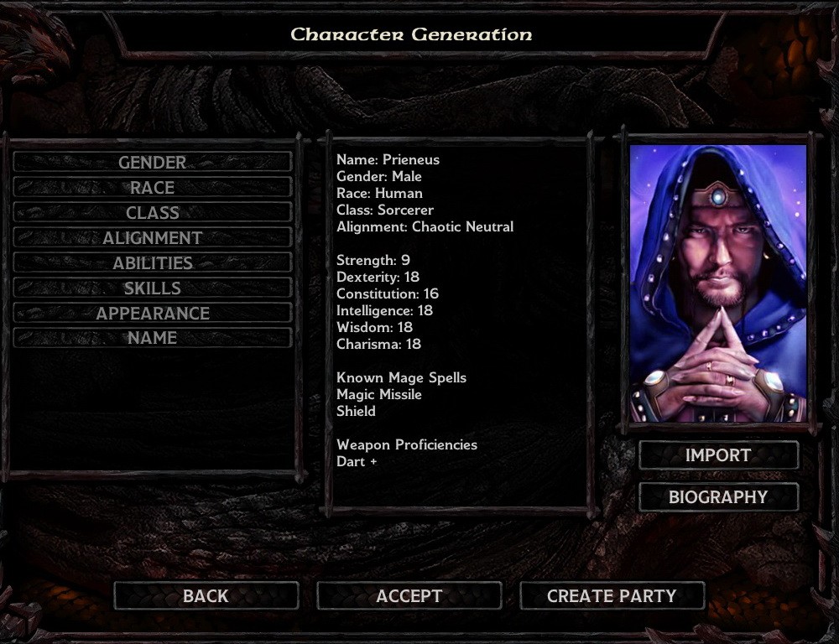This screenshot has height=644, width=839.
Task: Click the Magic Missile spell entry
Action: [x=379, y=395]
